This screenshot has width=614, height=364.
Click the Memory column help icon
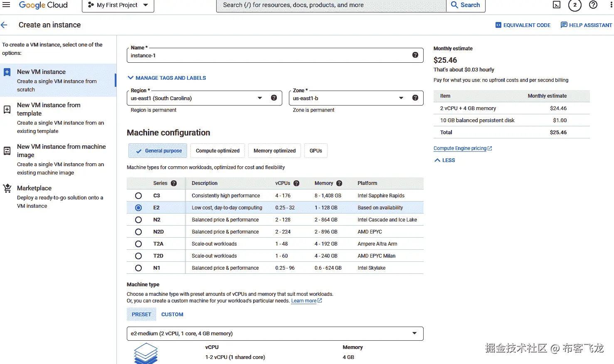coord(339,183)
